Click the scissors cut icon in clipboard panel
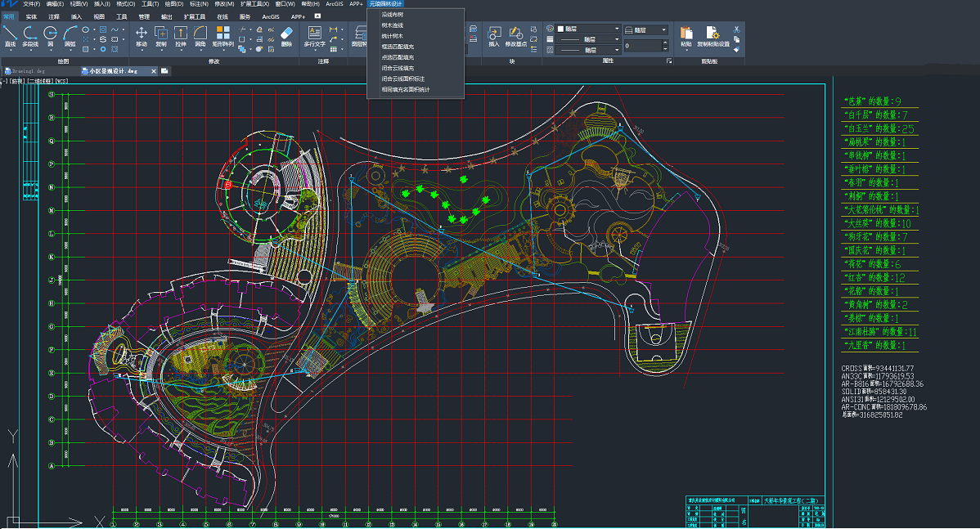Viewport: 980px width, 529px height. pos(737,29)
